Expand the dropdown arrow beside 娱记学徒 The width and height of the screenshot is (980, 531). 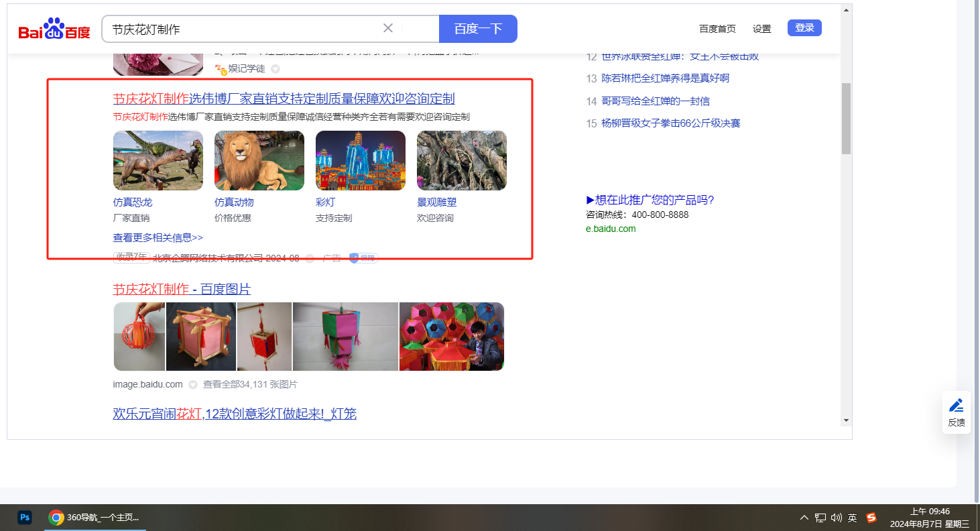275,69
